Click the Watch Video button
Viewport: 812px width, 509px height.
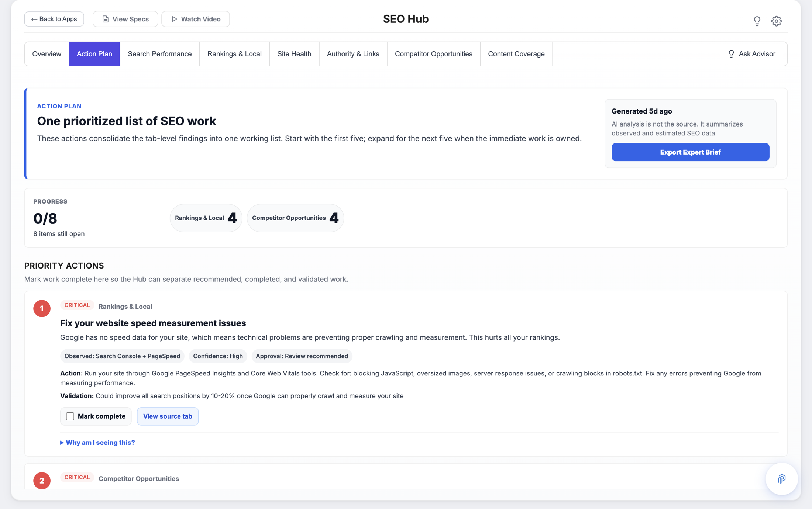pos(196,19)
